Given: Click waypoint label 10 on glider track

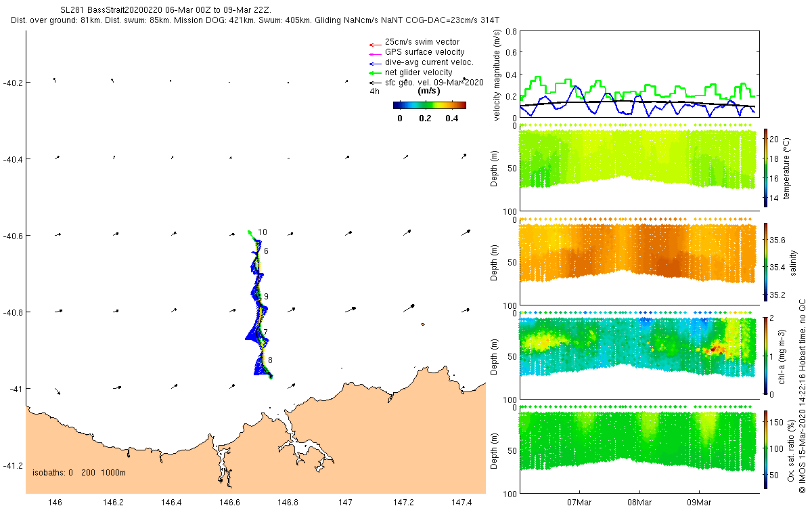Looking at the screenshot, I should 263,232.
